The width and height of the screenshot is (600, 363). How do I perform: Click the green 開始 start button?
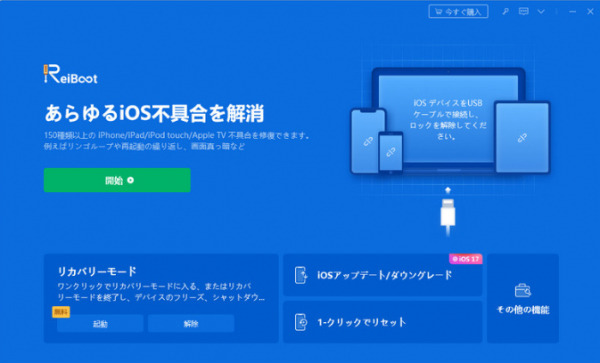click(x=117, y=180)
